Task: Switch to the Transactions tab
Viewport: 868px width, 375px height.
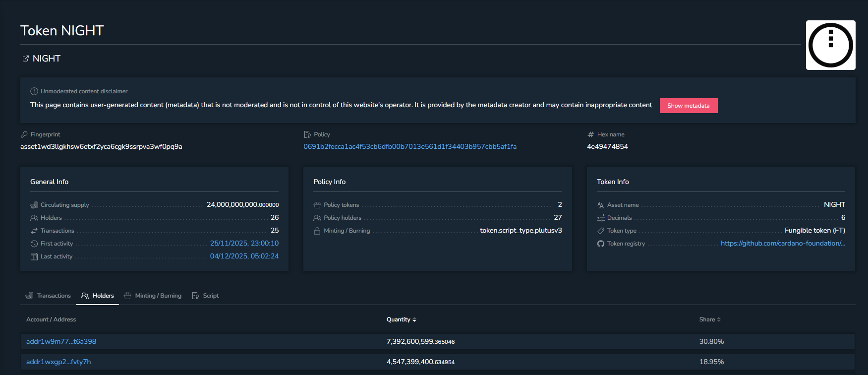Action: tap(49, 296)
